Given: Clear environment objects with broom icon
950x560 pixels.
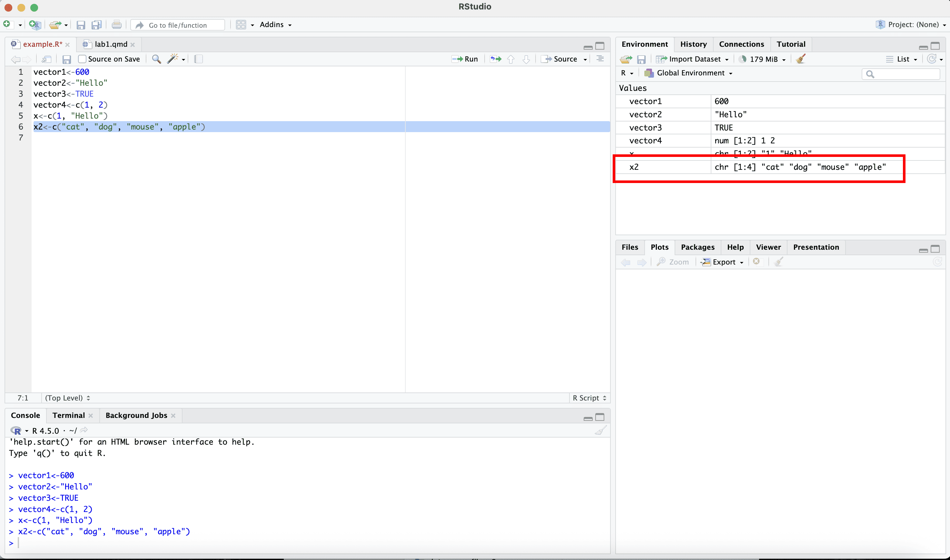Looking at the screenshot, I should pos(800,59).
